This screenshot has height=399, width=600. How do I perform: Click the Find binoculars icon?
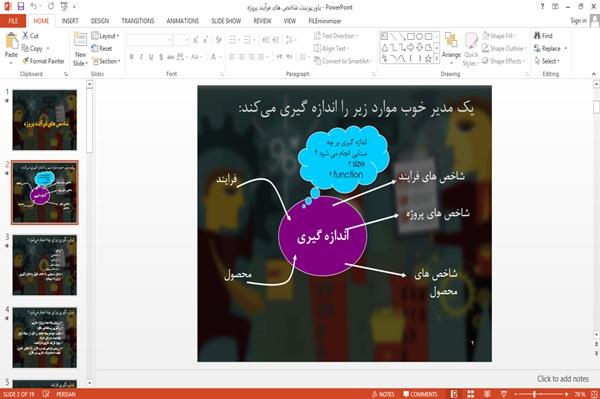[537, 36]
